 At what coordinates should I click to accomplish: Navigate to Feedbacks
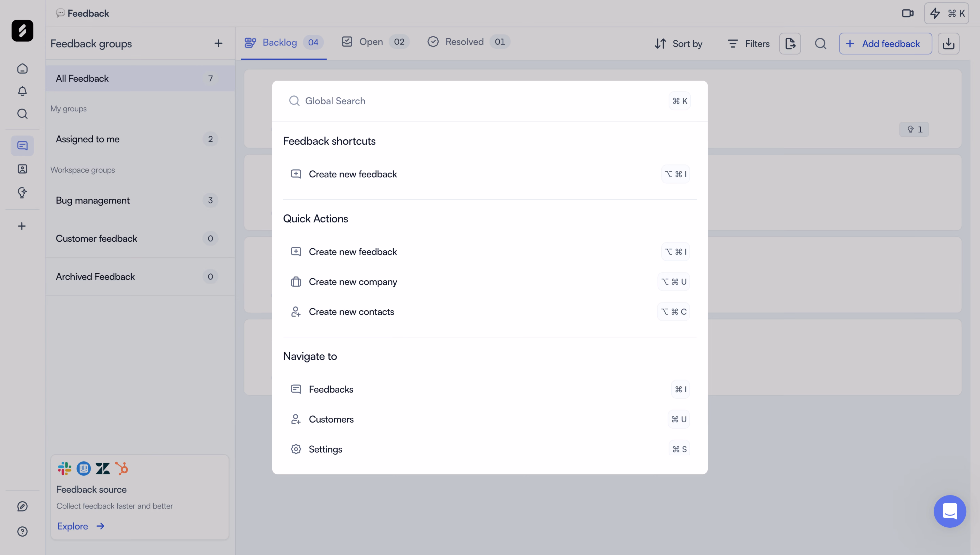tap(490, 389)
